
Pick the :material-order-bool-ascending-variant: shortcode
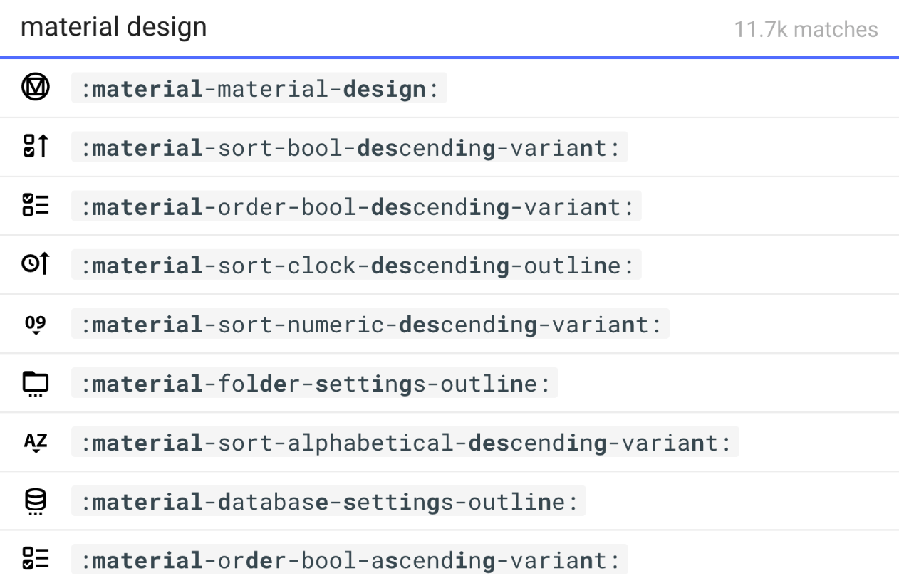coord(349,560)
